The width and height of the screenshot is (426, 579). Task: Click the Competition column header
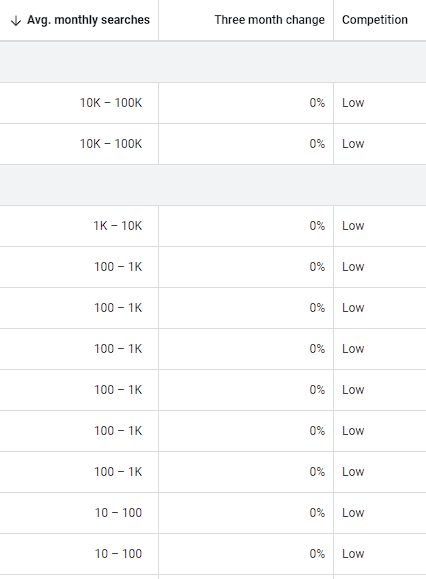[x=375, y=20]
